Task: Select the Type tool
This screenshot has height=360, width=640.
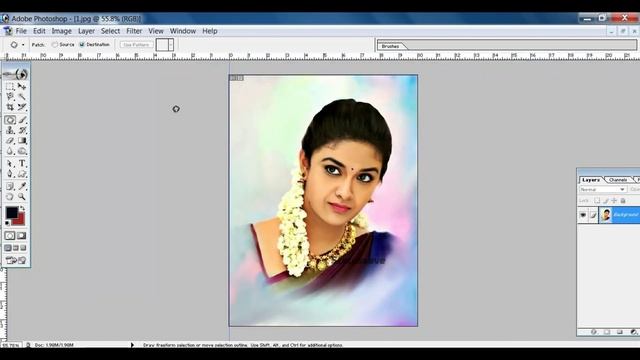Action: [22, 164]
